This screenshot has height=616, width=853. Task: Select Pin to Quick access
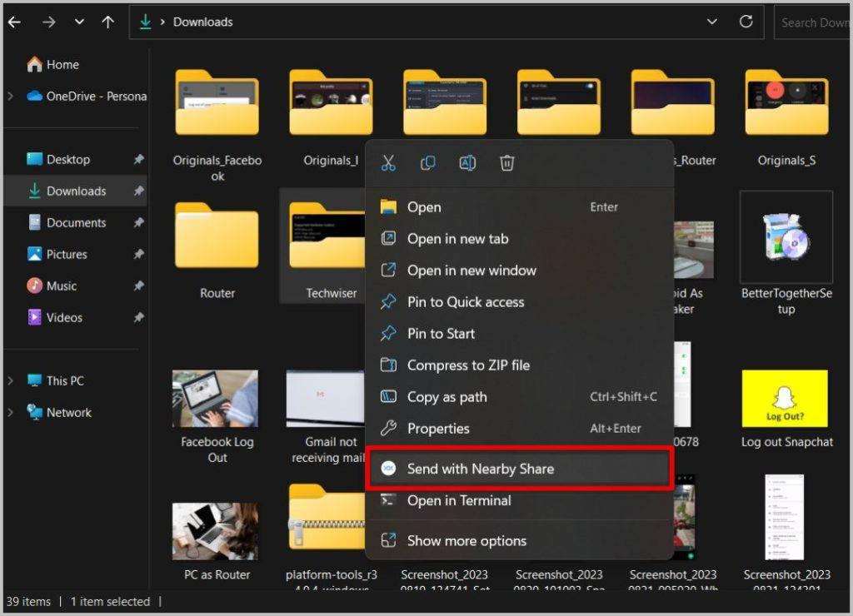pyautogui.click(x=520, y=301)
